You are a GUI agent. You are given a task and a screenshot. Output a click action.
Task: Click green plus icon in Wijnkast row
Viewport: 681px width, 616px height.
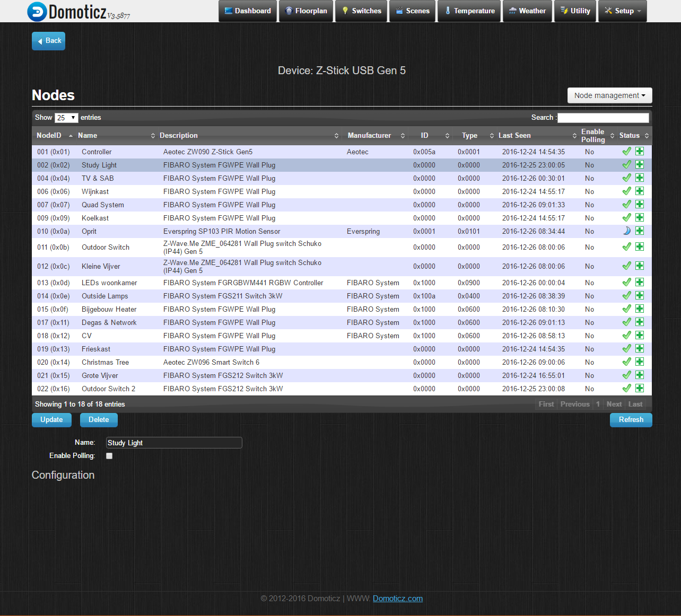click(x=640, y=191)
